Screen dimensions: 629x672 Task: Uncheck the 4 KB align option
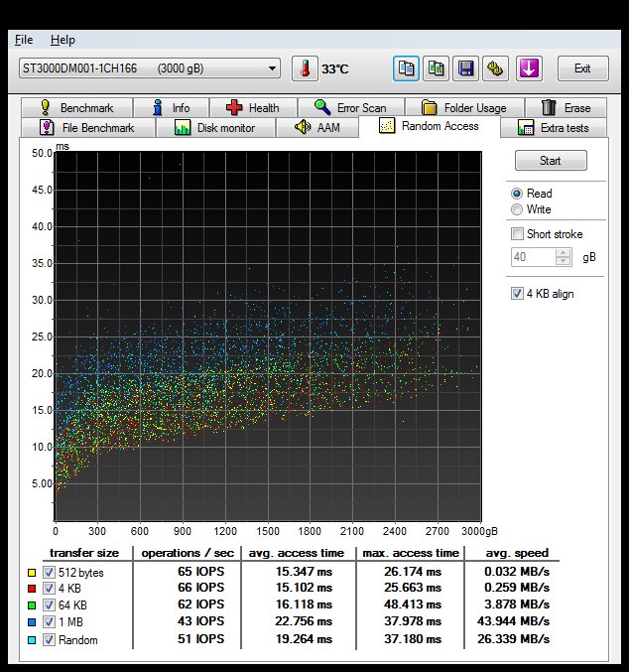517,294
